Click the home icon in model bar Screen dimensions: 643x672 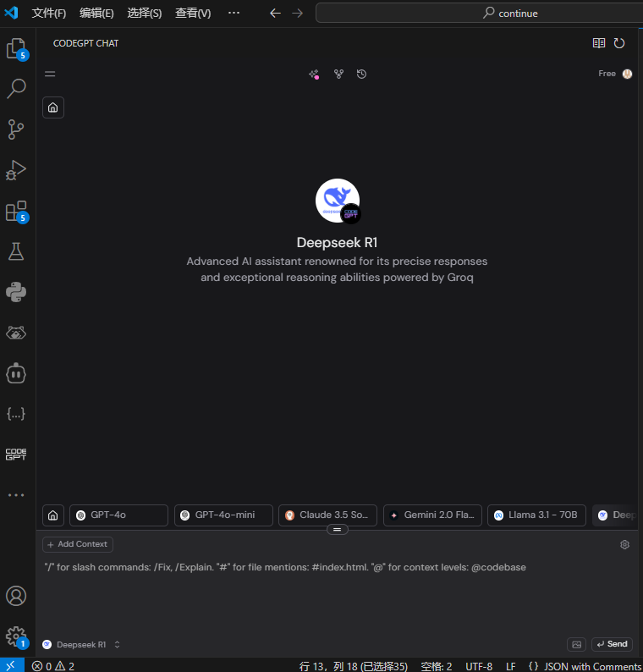[53, 515]
